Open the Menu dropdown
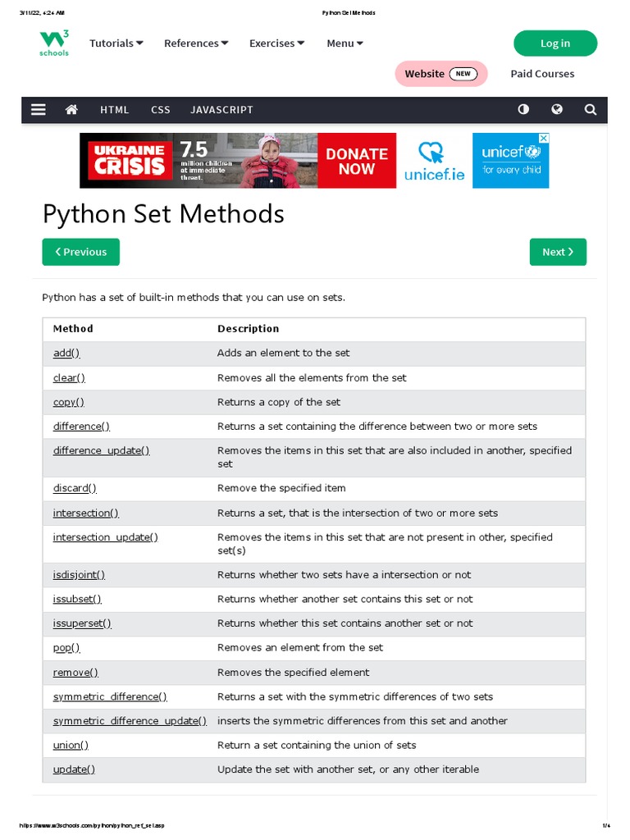Screen dimensions: 630x840 pos(345,43)
